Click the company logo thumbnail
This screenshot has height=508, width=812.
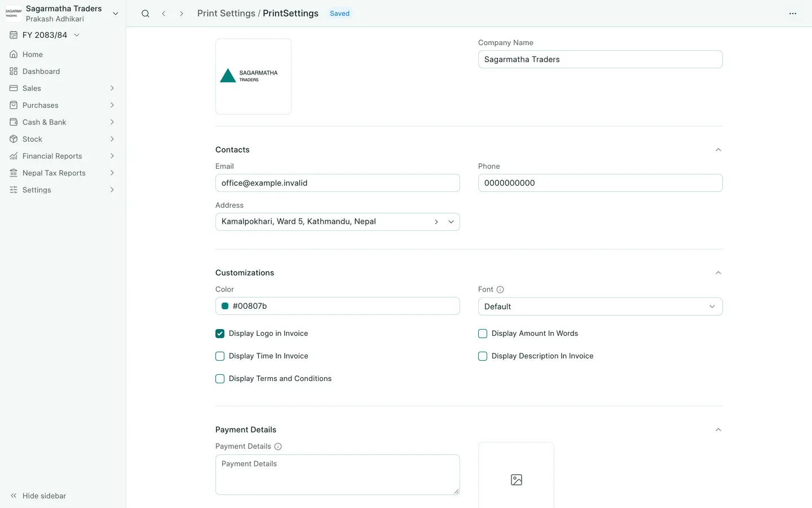coord(253,76)
